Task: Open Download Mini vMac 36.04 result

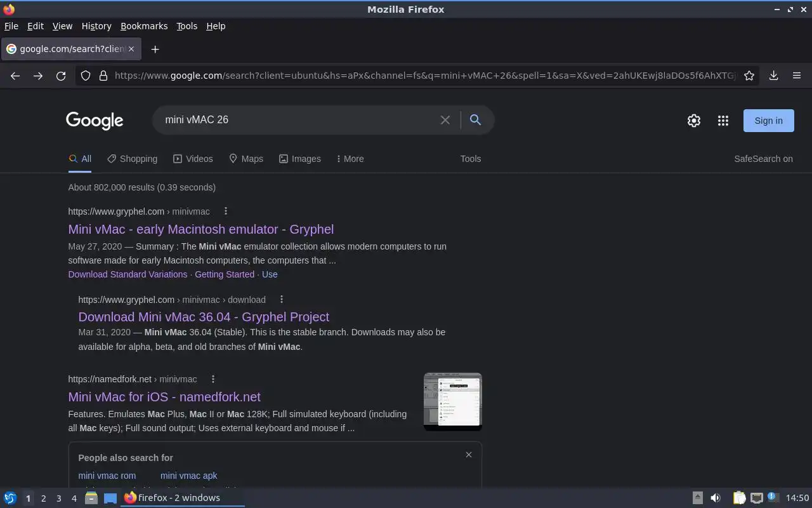Action: pos(204,317)
